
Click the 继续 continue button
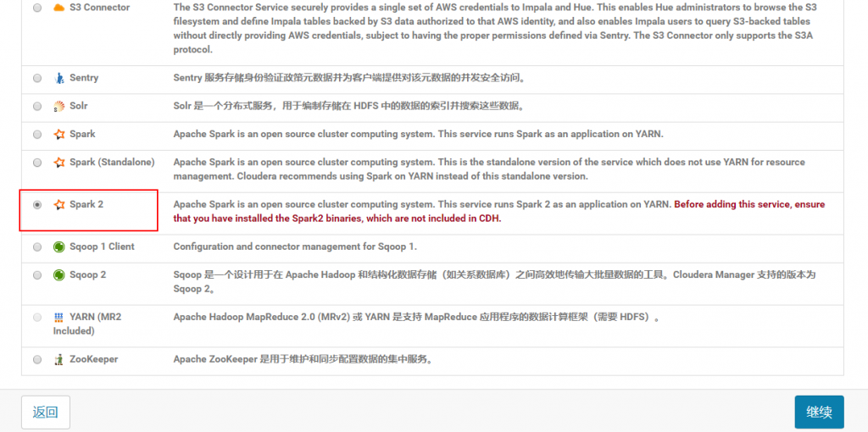coord(820,412)
